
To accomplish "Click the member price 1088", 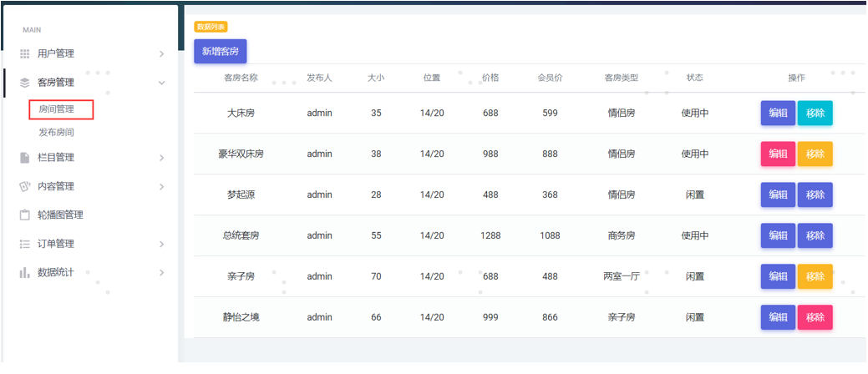I will pyautogui.click(x=550, y=235).
